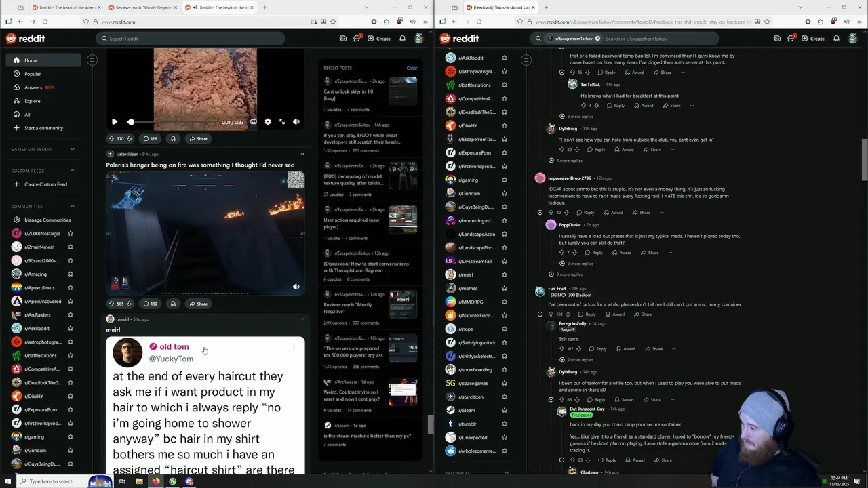Viewport: 868px width, 488px height.
Task: Click the Create button in left window
Action: pos(379,39)
